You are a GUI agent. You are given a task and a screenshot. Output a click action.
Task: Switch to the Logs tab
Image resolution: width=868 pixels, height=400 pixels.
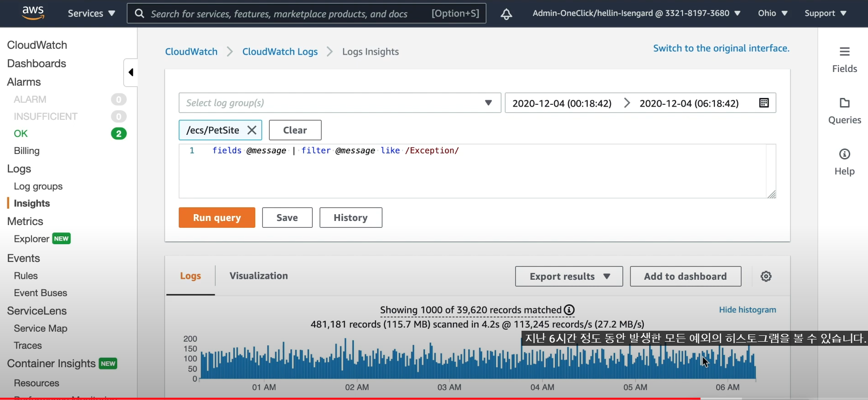click(191, 276)
